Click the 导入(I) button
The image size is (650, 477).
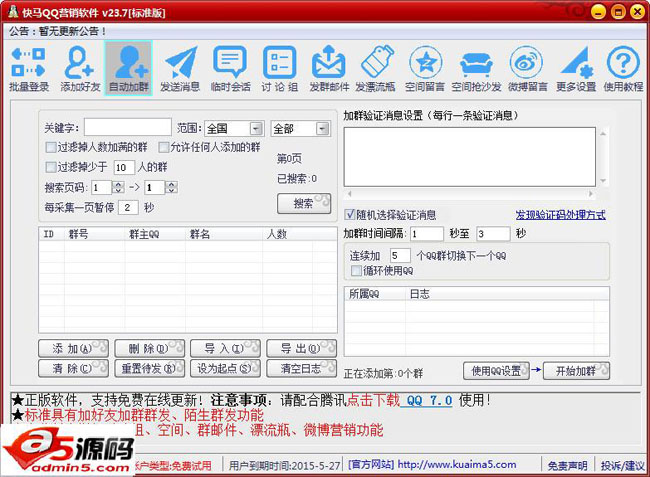[225, 349]
